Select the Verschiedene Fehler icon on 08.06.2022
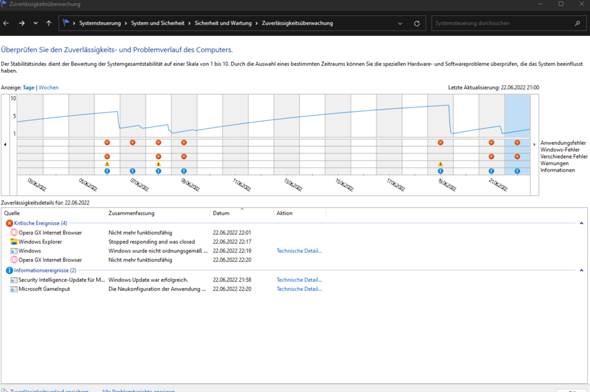This screenshot has height=392, width=590. [158, 156]
